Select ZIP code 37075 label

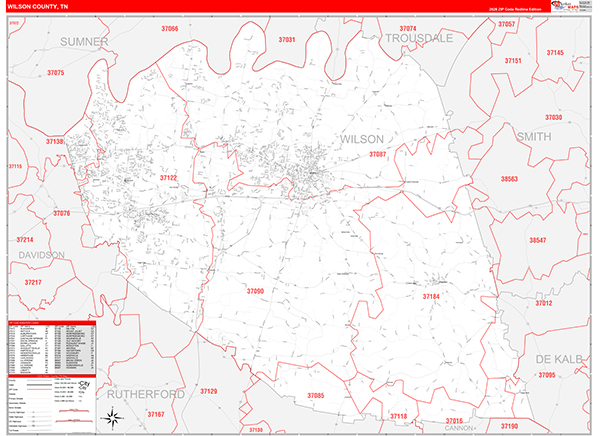click(56, 73)
